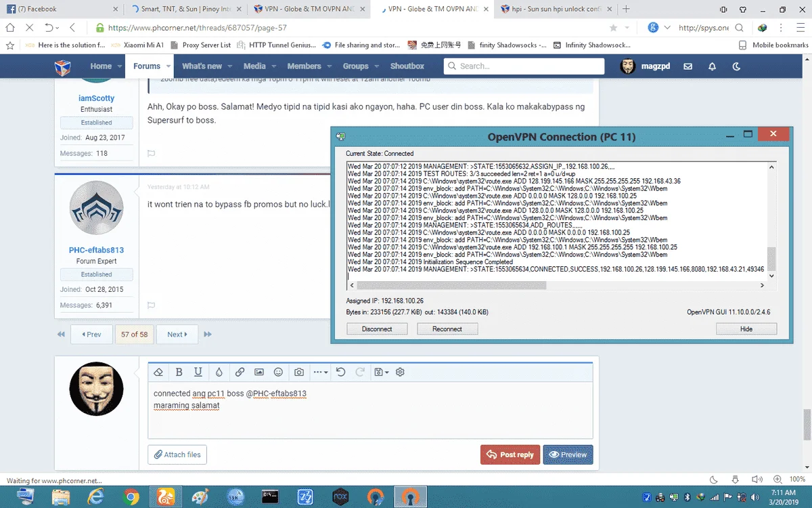Open the 57 of 58 page selector
Image resolution: width=812 pixels, height=508 pixels.
134,334
